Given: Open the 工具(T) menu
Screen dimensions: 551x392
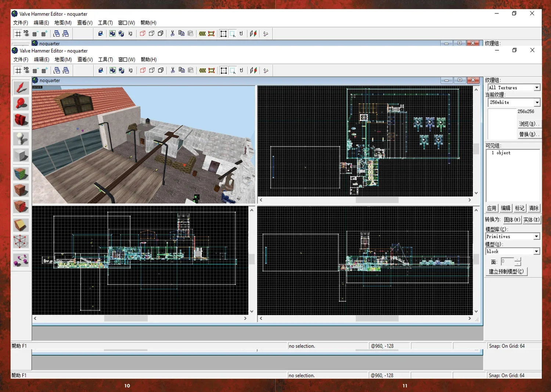Looking at the screenshot, I should [105, 60].
